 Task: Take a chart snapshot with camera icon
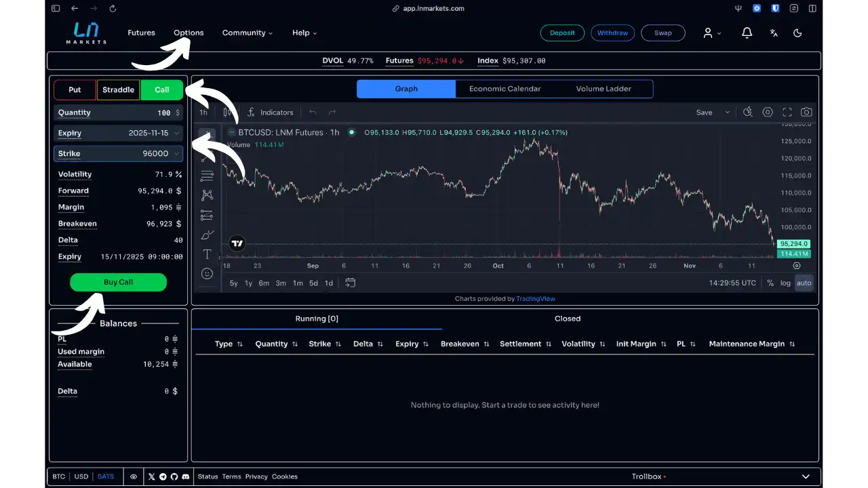click(x=806, y=113)
